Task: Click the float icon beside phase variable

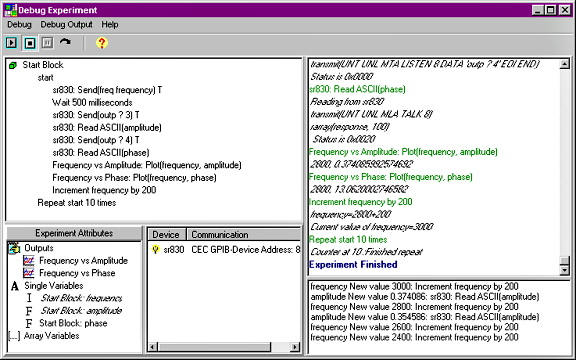Action: [29, 323]
